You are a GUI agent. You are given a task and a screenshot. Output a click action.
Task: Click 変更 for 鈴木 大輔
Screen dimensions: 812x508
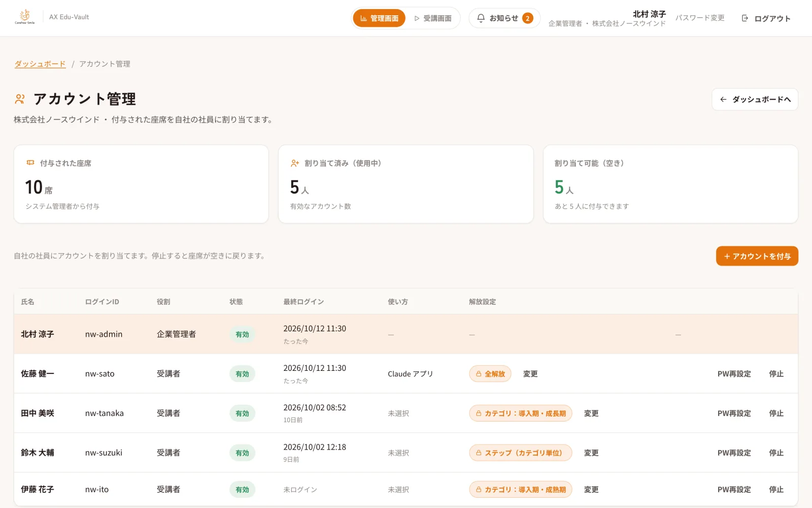coord(591,453)
